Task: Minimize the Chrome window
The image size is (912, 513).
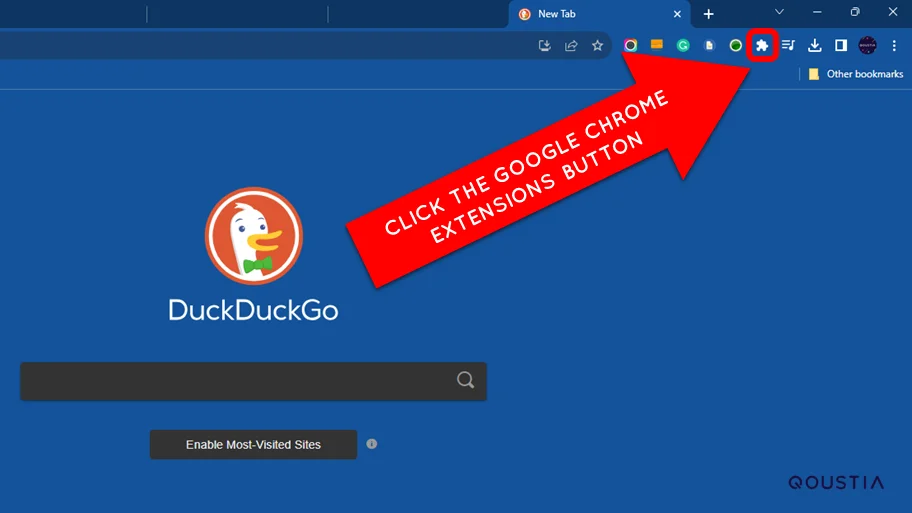Action: [817, 12]
